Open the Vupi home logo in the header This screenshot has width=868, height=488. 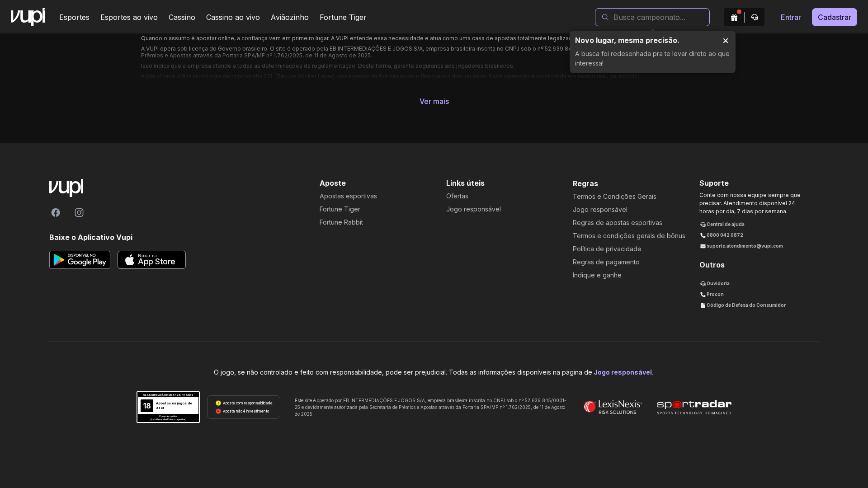coord(28,17)
